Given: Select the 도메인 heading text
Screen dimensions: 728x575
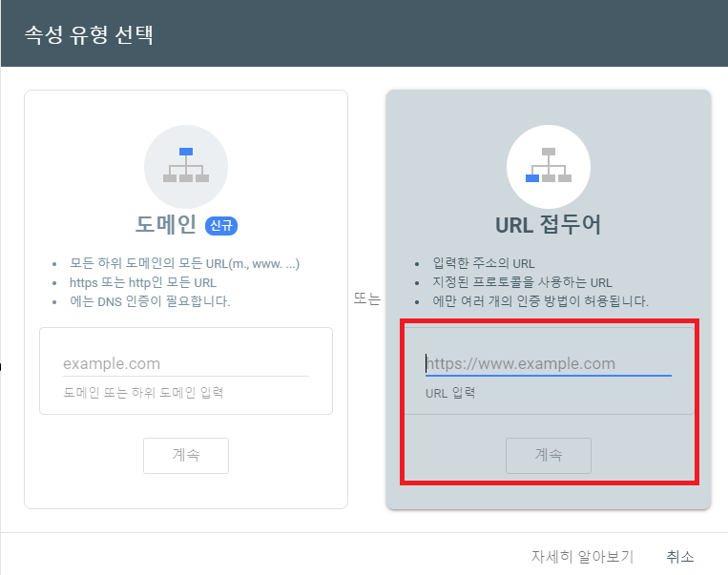Looking at the screenshot, I should pos(165,225).
